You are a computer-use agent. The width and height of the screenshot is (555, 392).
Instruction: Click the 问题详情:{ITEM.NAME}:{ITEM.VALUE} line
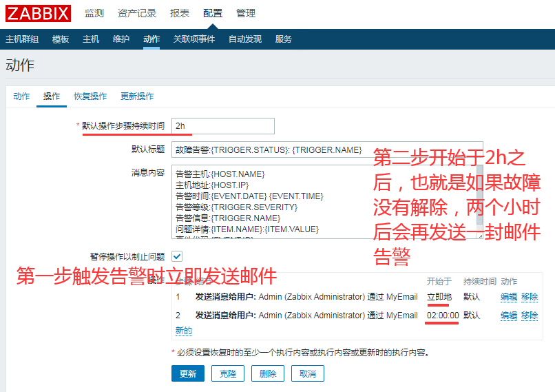pyautogui.click(x=247, y=229)
